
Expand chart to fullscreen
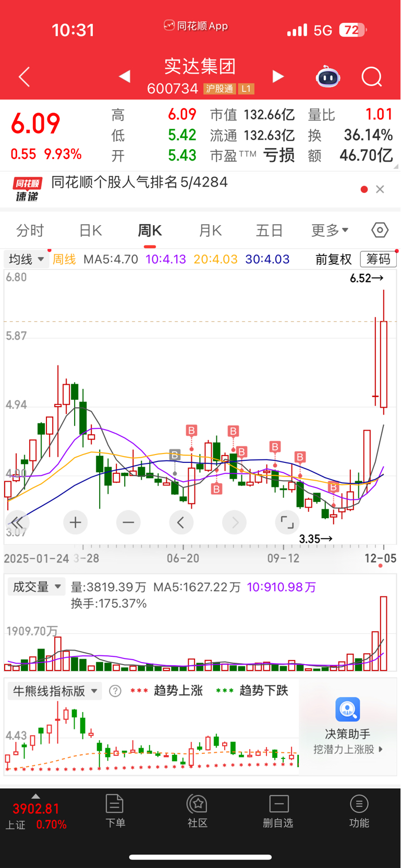click(287, 522)
